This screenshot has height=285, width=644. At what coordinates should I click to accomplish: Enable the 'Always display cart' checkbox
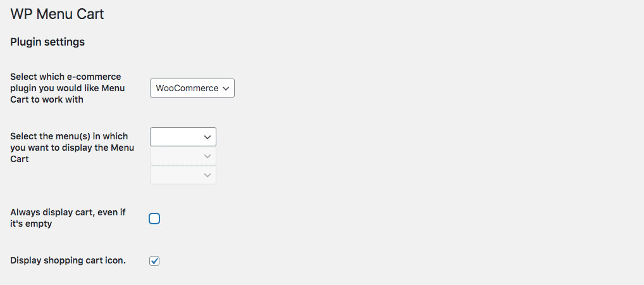[154, 218]
